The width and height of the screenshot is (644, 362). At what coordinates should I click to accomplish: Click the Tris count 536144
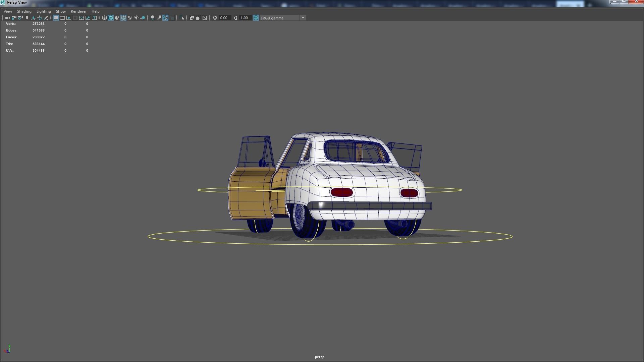coord(39,44)
